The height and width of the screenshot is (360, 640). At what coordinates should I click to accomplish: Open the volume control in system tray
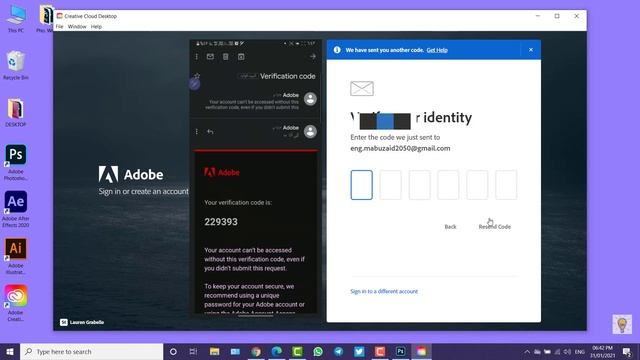567,351
